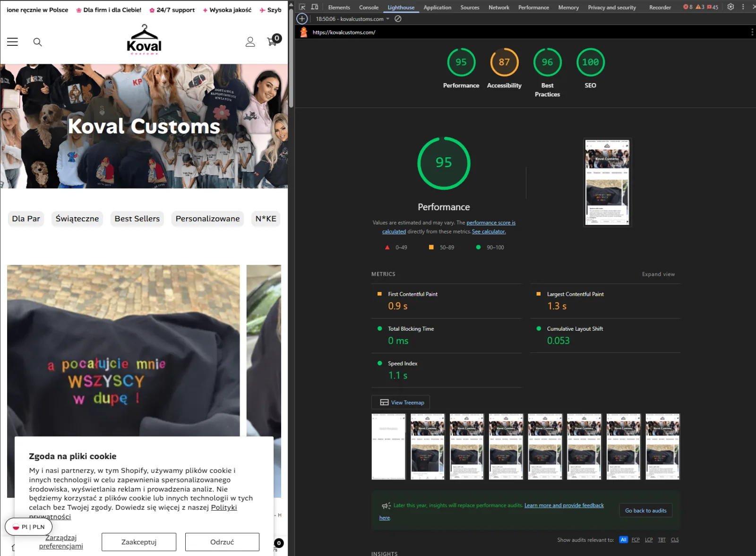The height and width of the screenshot is (556, 756).
Task: Switch to the Elements tab
Action: tap(339, 7)
